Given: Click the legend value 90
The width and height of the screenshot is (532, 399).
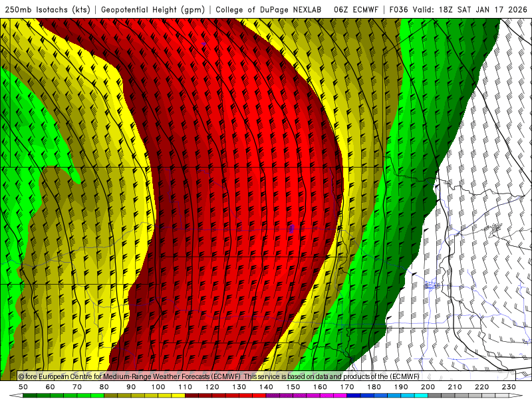Looking at the screenshot, I should 131,387.
